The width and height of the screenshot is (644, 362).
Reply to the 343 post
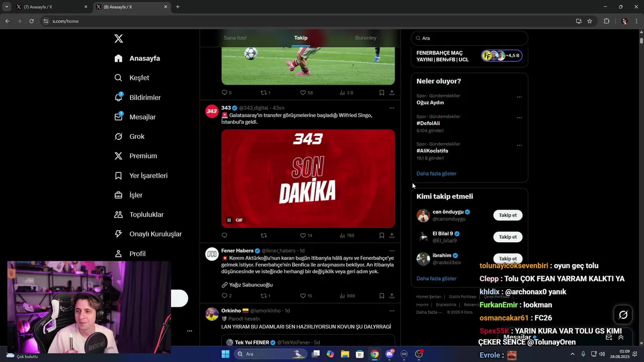pyautogui.click(x=224, y=235)
